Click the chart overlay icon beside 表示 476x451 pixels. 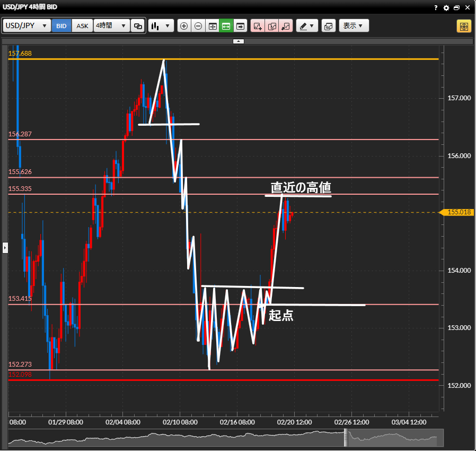click(x=328, y=26)
